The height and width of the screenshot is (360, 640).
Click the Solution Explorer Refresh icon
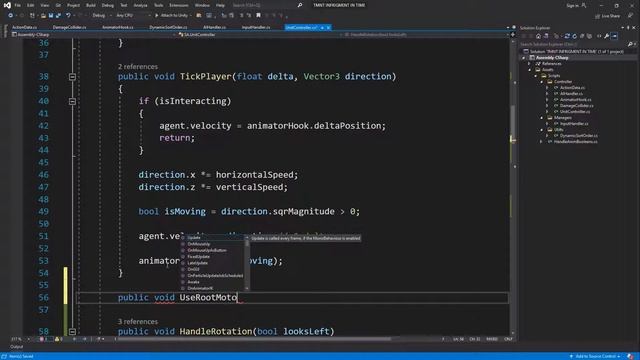point(574,36)
